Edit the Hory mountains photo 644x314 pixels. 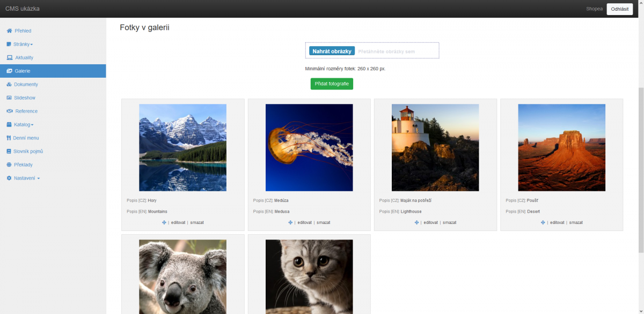[x=178, y=222]
